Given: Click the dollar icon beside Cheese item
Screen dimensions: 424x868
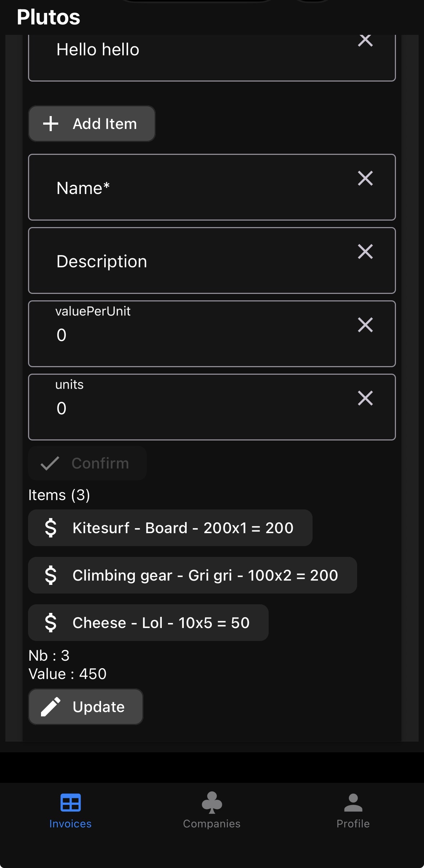Looking at the screenshot, I should click(x=51, y=623).
